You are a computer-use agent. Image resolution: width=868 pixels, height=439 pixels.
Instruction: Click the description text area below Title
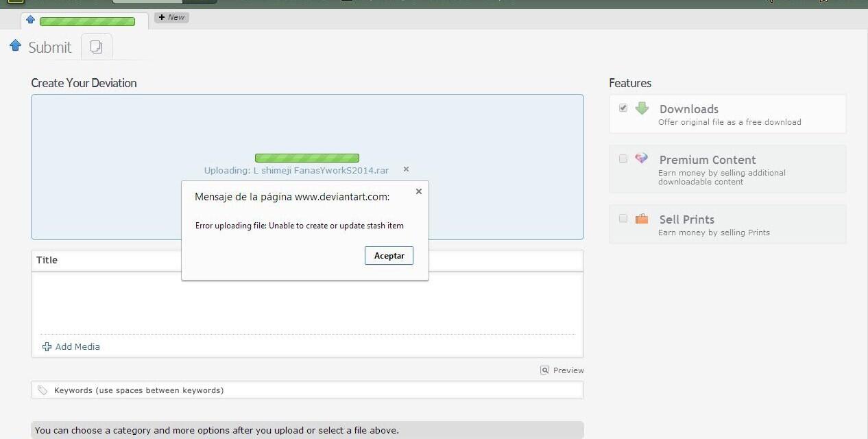click(x=307, y=303)
